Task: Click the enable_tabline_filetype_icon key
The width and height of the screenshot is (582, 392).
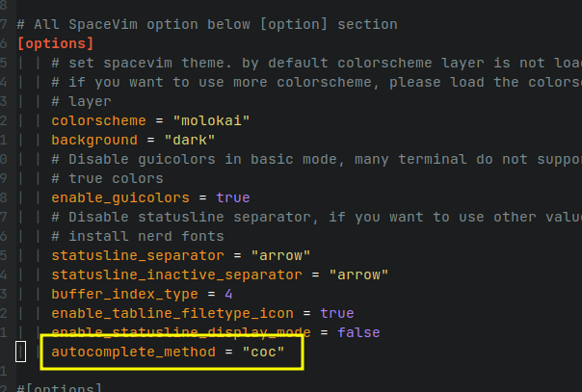Action: [x=172, y=313]
